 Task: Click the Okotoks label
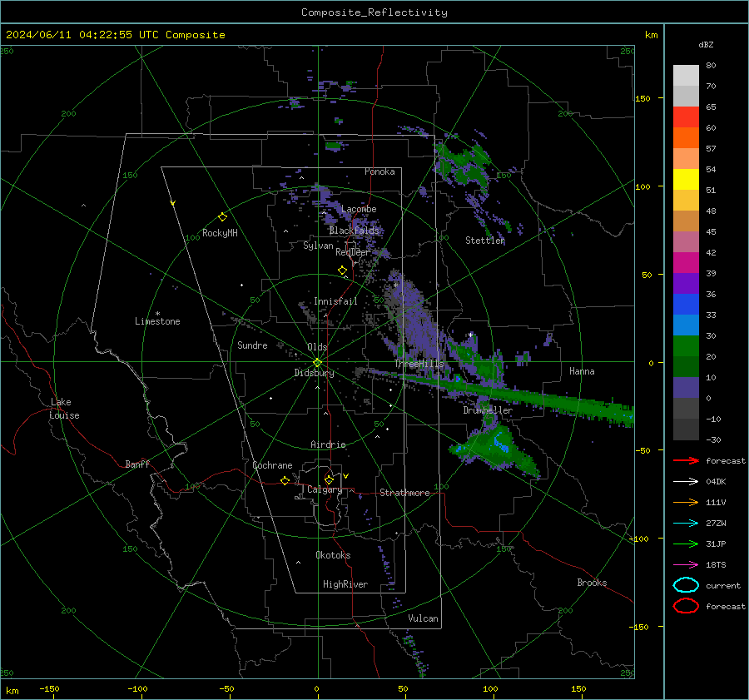pos(333,555)
